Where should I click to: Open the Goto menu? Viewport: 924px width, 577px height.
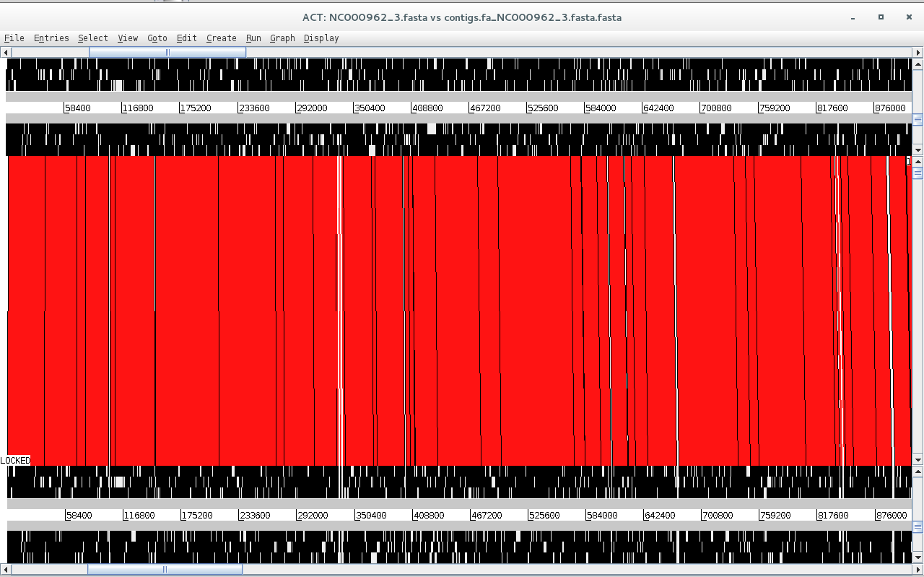157,38
